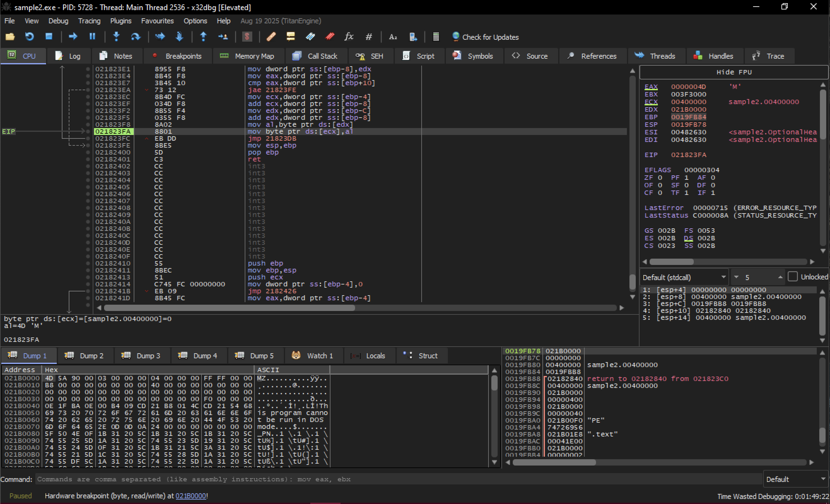Click the Step into icon

[116, 36]
